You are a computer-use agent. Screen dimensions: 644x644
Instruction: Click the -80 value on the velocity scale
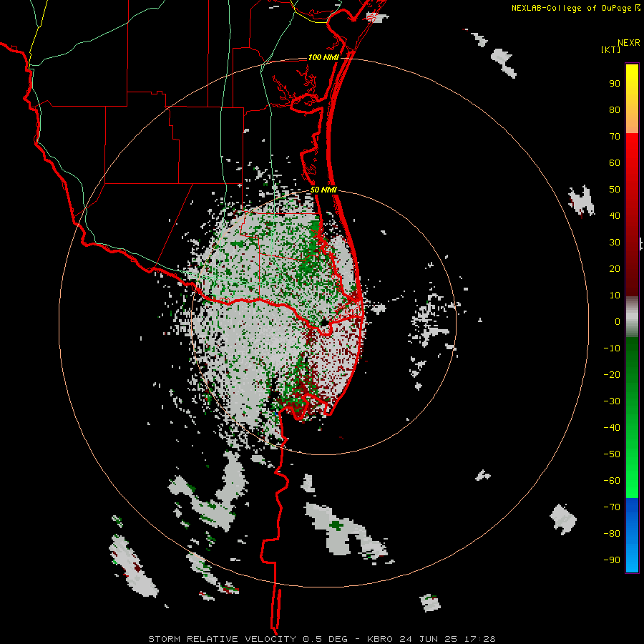[x=612, y=534]
